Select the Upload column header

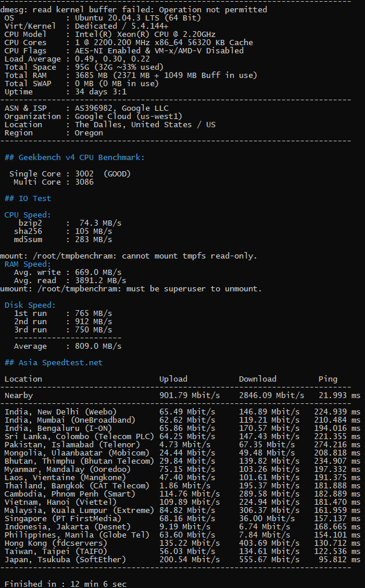pyautogui.click(x=173, y=379)
